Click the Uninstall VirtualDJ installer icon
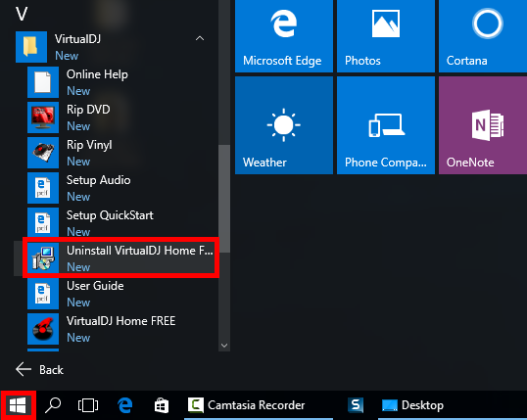Image resolution: width=527 pixels, height=420 pixels. (x=43, y=258)
